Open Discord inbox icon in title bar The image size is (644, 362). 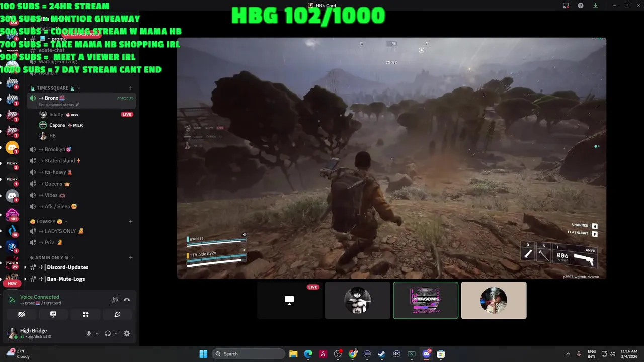coord(566,6)
